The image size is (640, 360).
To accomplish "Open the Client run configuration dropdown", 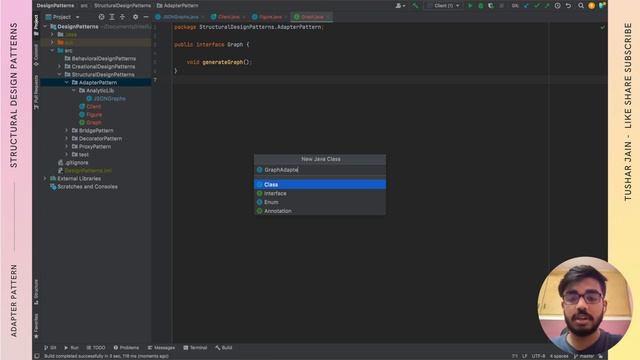I will point(444,6).
